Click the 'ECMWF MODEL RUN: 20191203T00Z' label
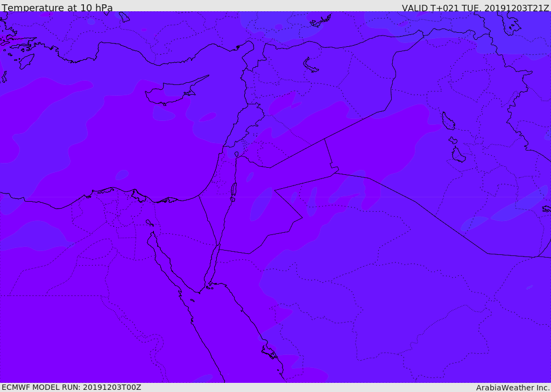 [72, 387]
